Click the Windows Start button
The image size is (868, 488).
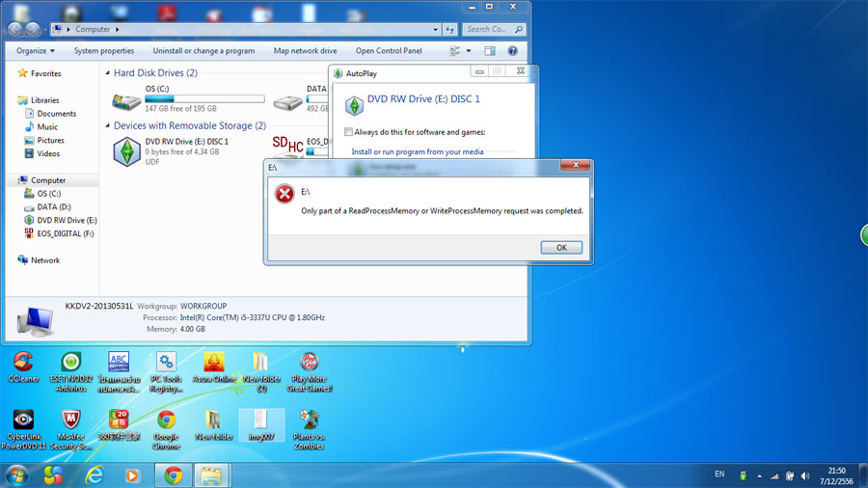17,475
